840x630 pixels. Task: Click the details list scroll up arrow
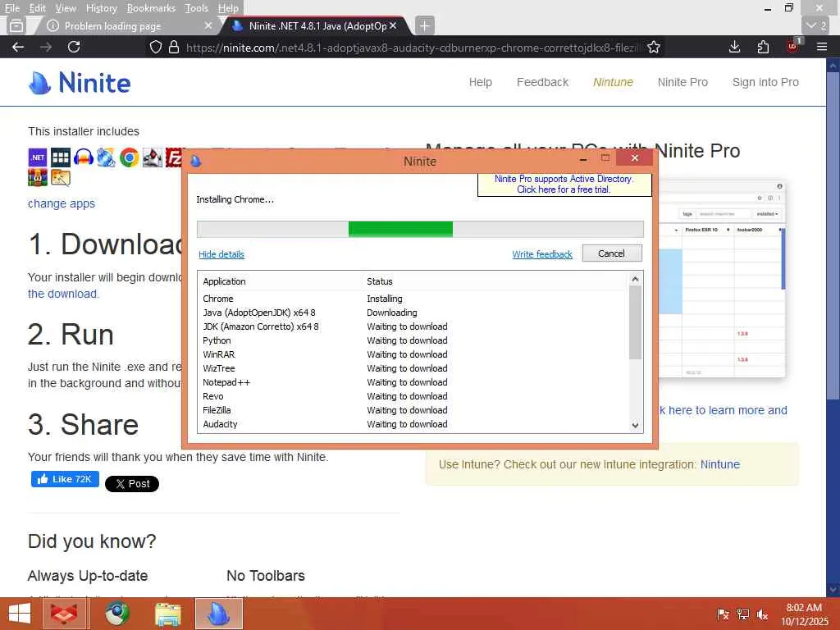pyautogui.click(x=636, y=279)
